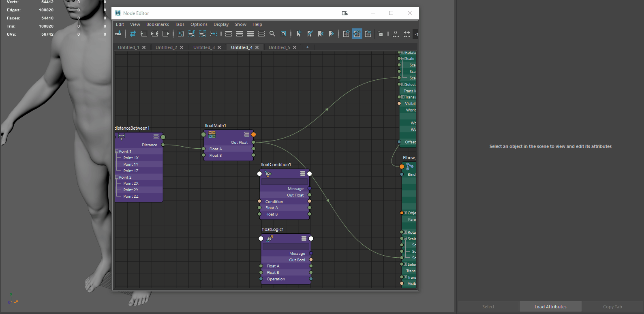Image resolution: width=644 pixels, height=314 pixels.
Task: Click floatCondition1 node view mode icon
Action: [x=303, y=173]
